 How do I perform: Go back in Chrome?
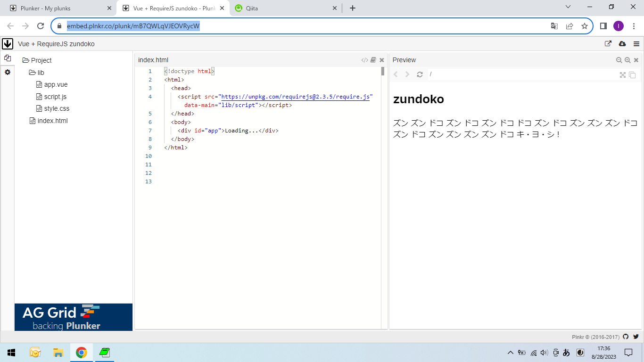point(10,26)
